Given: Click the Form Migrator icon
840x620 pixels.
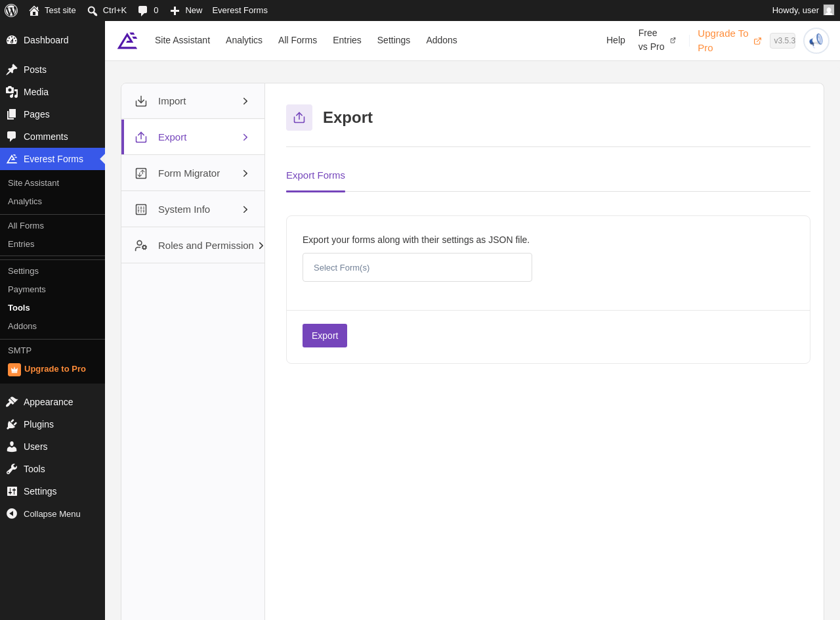Looking at the screenshot, I should (141, 173).
